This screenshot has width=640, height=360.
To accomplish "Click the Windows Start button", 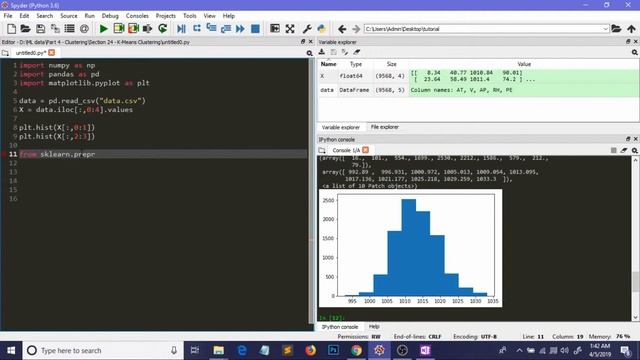I will click(x=11, y=350).
